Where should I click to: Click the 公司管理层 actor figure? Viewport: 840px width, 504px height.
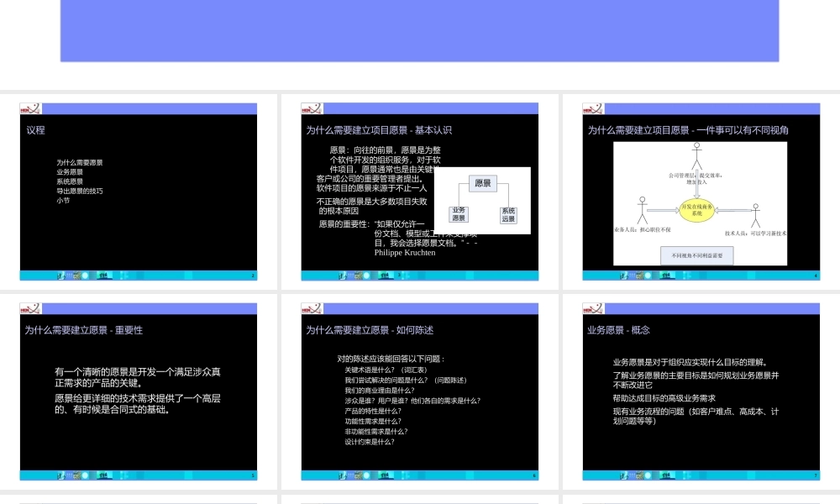coord(696,156)
